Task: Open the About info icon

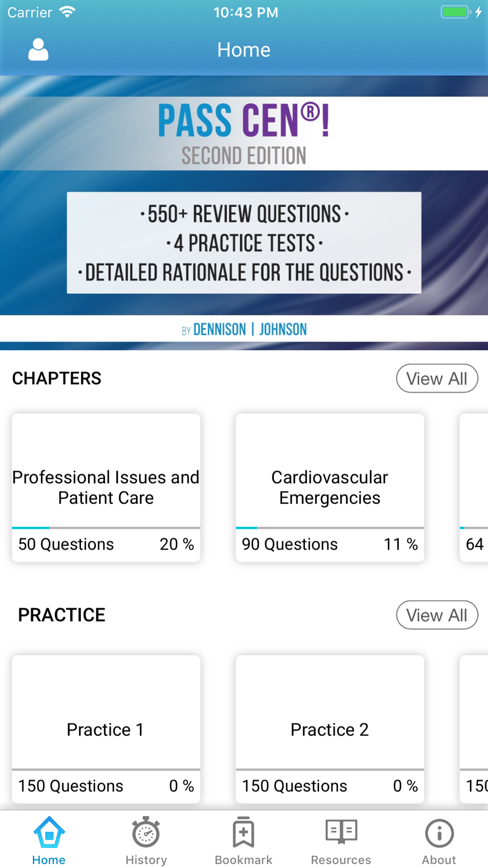Action: (x=439, y=833)
